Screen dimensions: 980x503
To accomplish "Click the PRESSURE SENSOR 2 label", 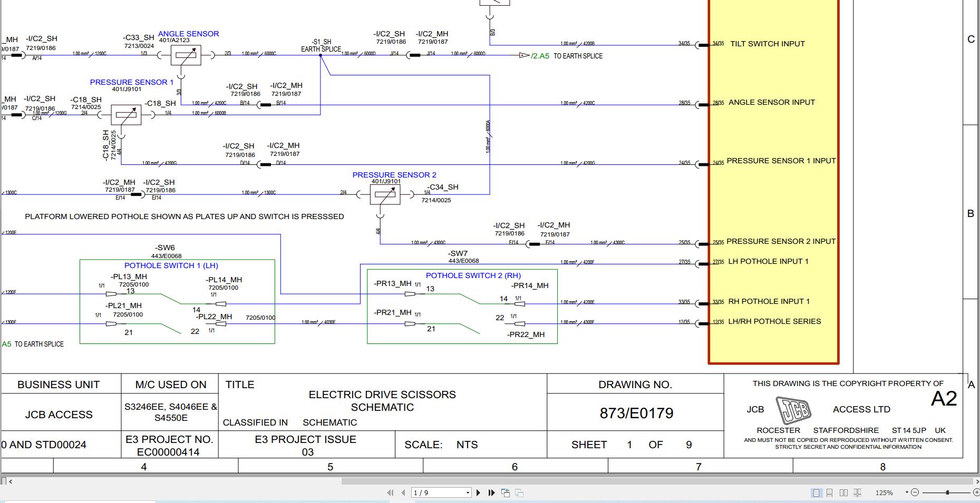I will click(394, 175).
